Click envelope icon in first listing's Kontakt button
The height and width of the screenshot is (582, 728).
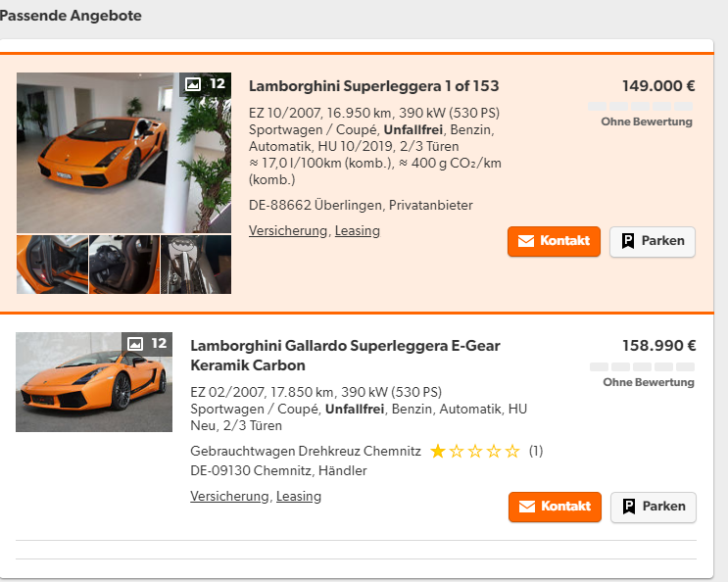526,241
